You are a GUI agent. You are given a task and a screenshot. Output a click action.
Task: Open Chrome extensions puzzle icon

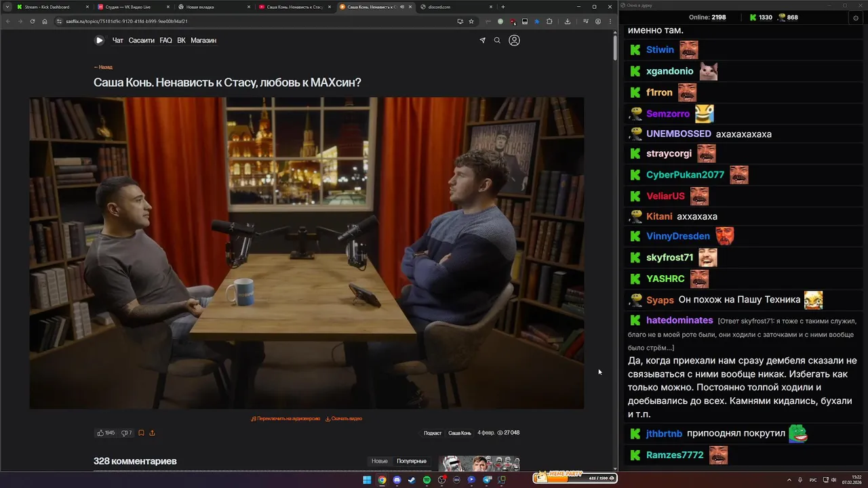(549, 21)
